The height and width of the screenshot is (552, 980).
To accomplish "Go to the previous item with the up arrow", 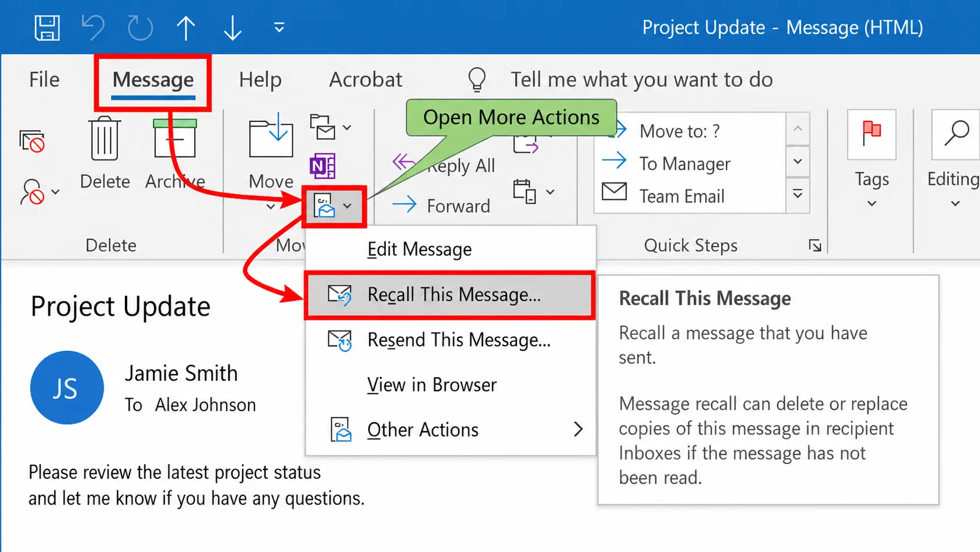I will (186, 28).
